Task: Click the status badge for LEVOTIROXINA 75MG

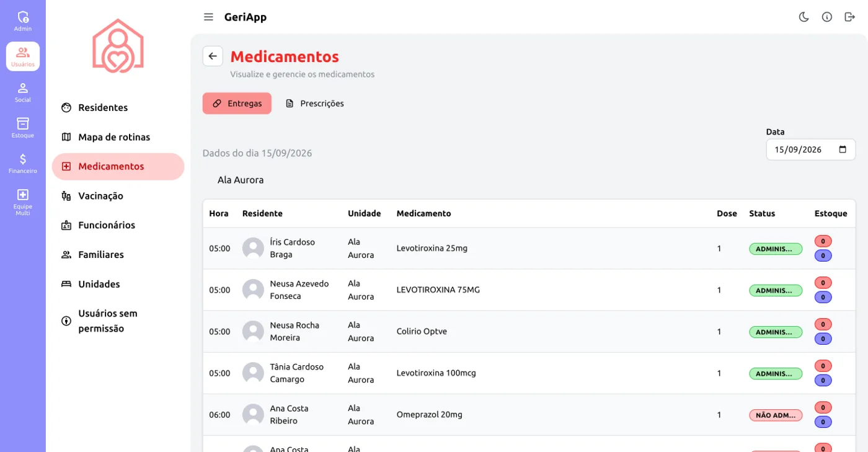Action: (x=776, y=290)
